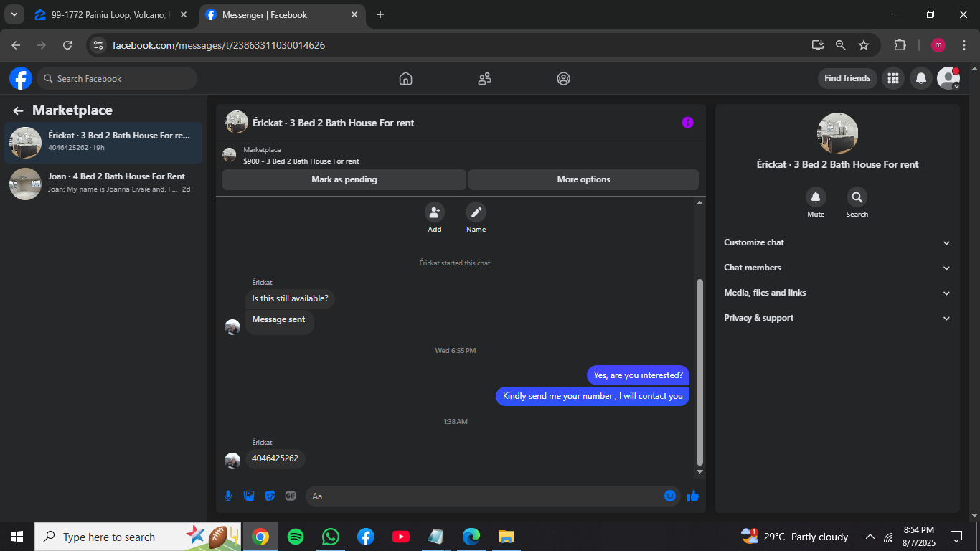Open WhatsApp from the taskbar

(x=330, y=537)
